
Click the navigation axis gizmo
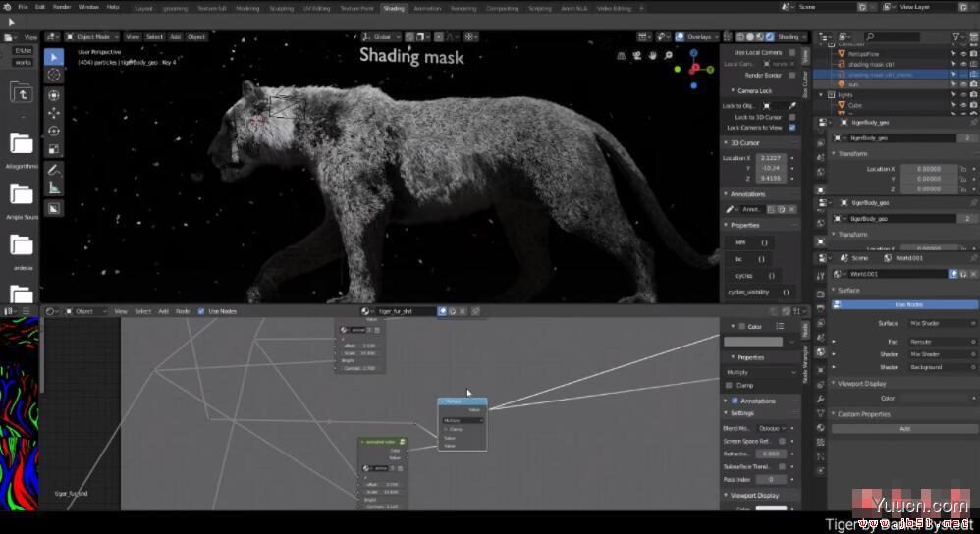tap(693, 69)
